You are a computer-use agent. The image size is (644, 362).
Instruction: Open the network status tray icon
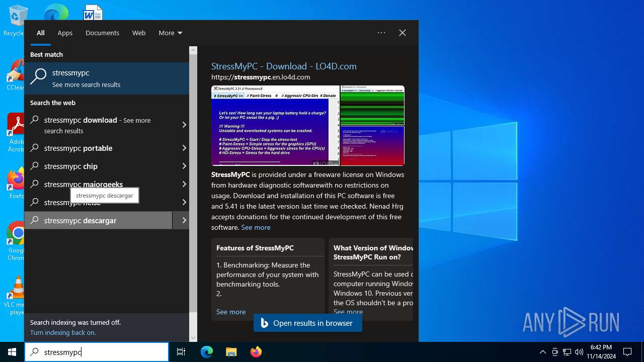point(567,352)
